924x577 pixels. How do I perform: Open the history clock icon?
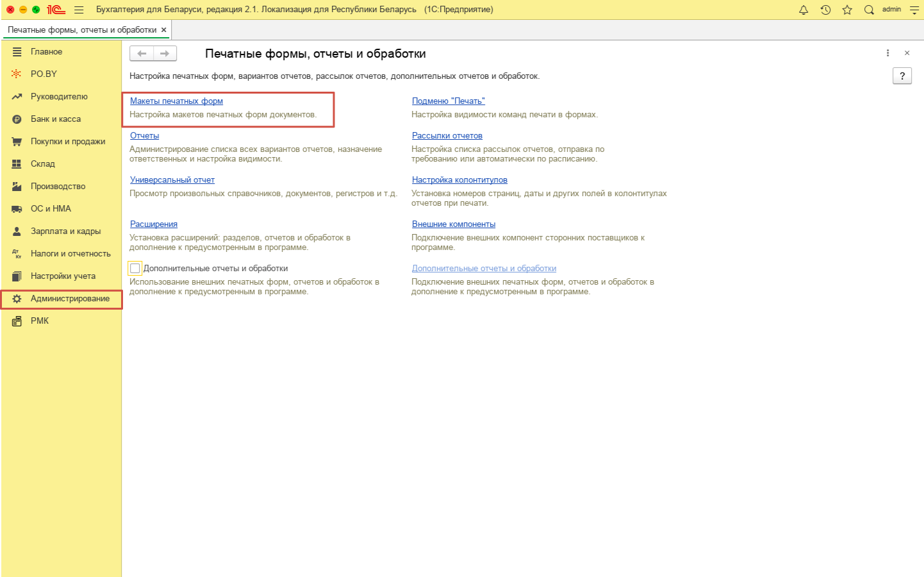[825, 10]
